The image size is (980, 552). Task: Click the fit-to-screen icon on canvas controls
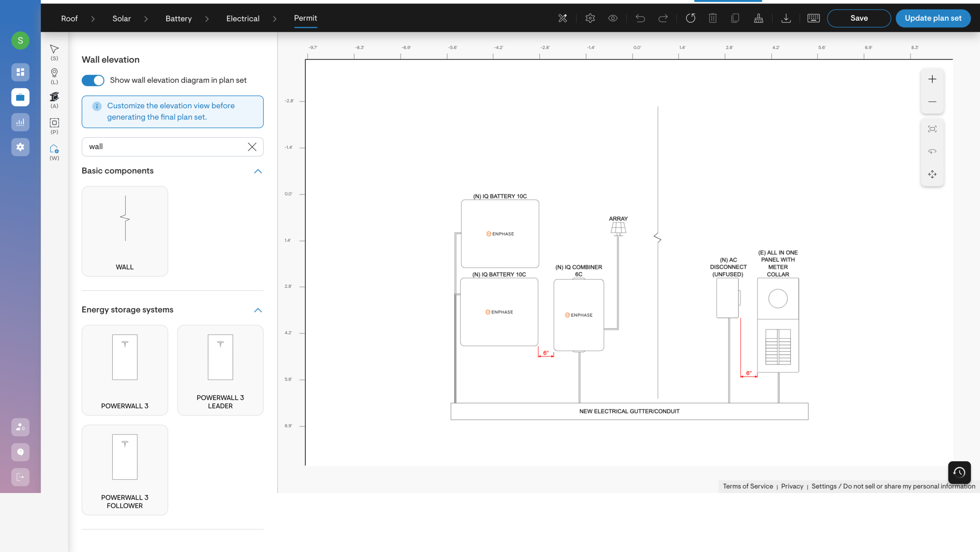932,129
